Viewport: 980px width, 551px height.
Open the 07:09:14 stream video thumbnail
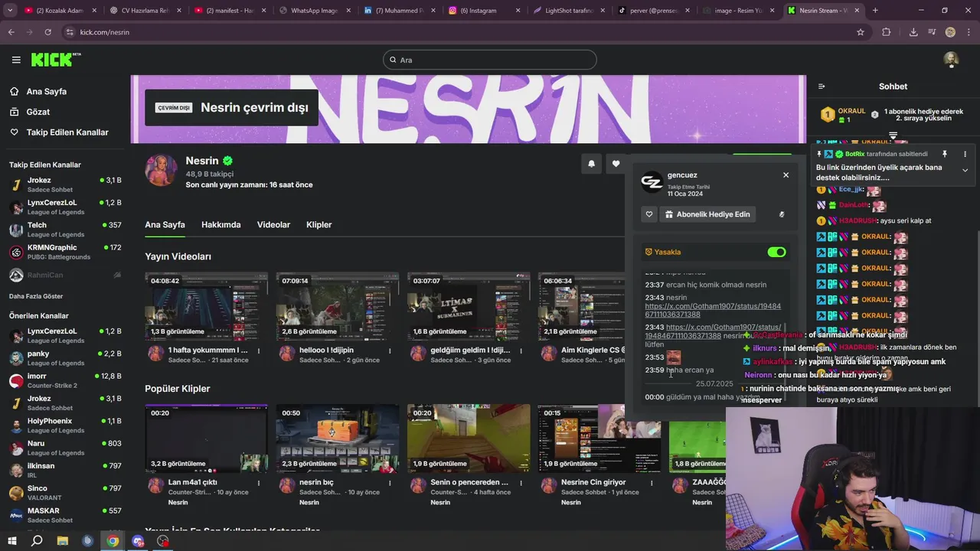pos(337,306)
